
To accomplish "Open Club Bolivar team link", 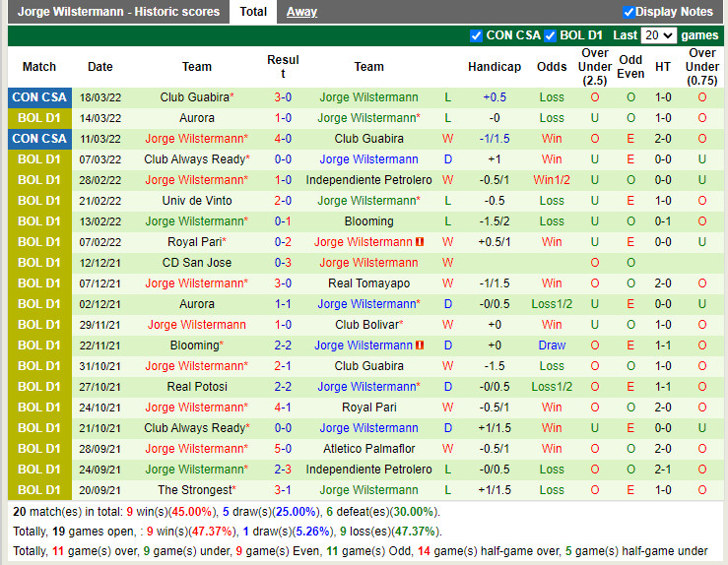I will (368, 325).
